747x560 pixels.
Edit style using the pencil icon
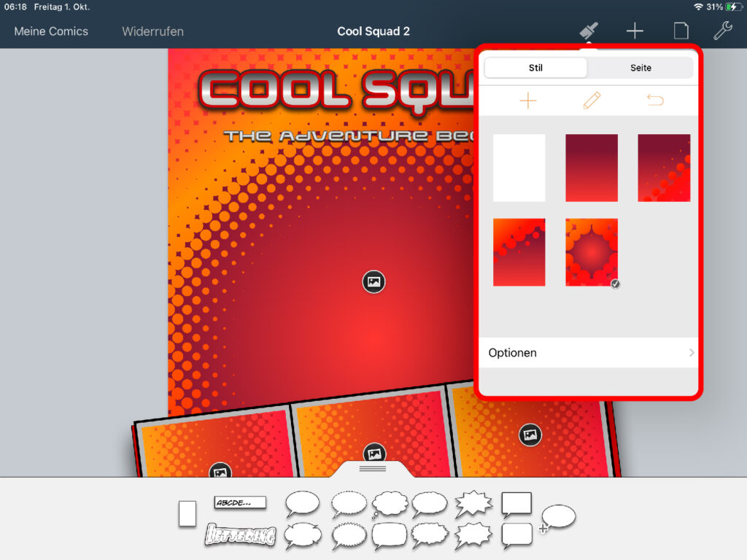[591, 101]
